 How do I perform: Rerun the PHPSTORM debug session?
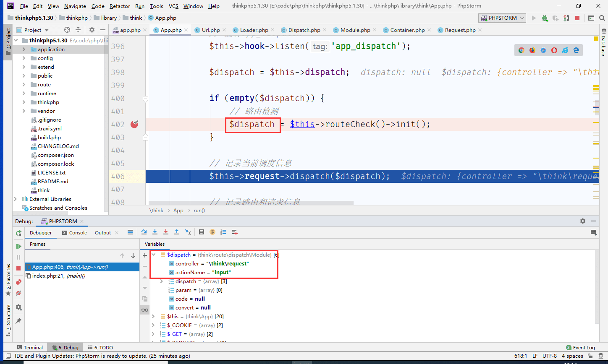[18, 233]
